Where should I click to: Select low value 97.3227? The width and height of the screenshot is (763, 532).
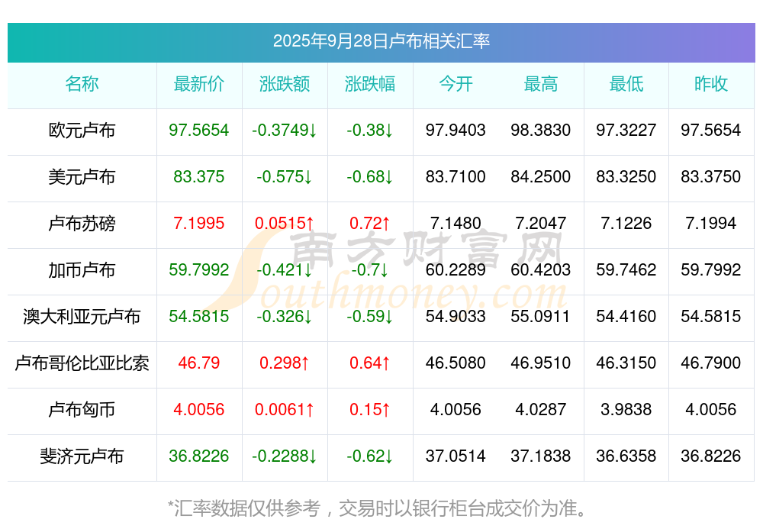tap(626, 130)
